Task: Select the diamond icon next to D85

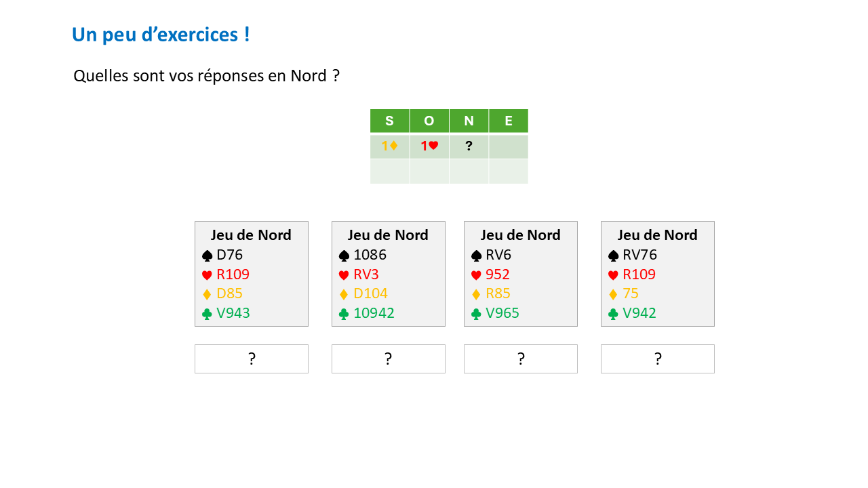Action: coord(208,294)
